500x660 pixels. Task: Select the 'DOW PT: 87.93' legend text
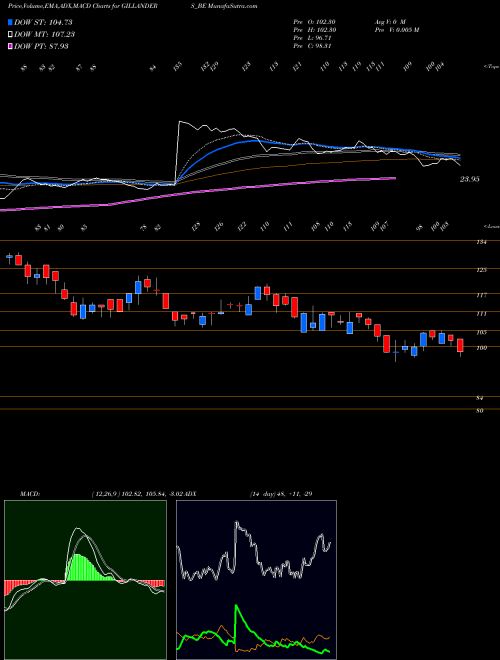pyautogui.click(x=41, y=46)
